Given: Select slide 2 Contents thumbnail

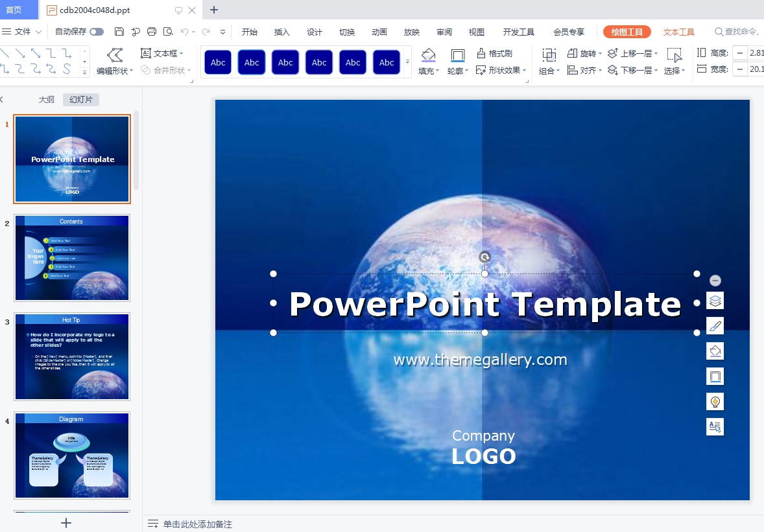Looking at the screenshot, I should tap(72, 258).
